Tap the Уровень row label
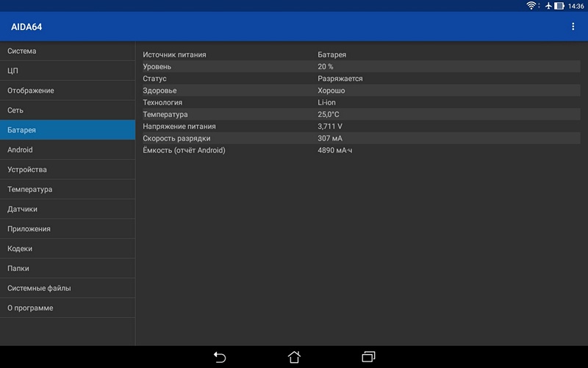588x368 pixels. [x=157, y=66]
